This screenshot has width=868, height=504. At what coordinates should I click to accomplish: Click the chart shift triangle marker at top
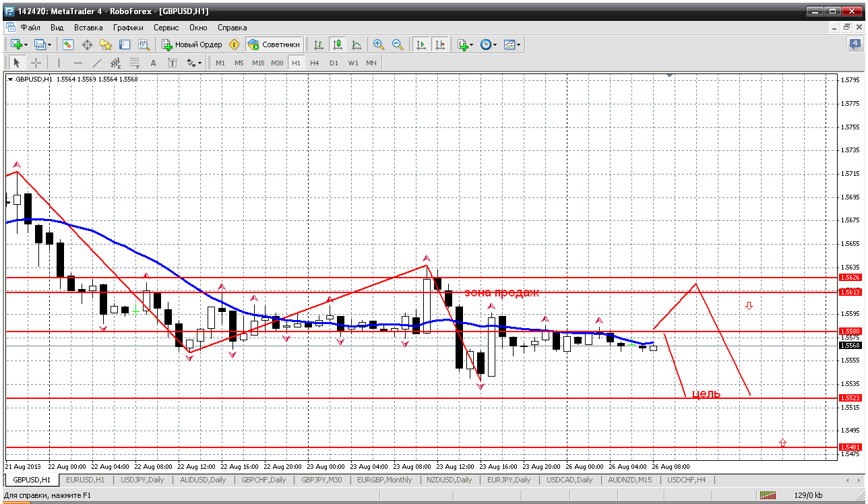[669, 75]
